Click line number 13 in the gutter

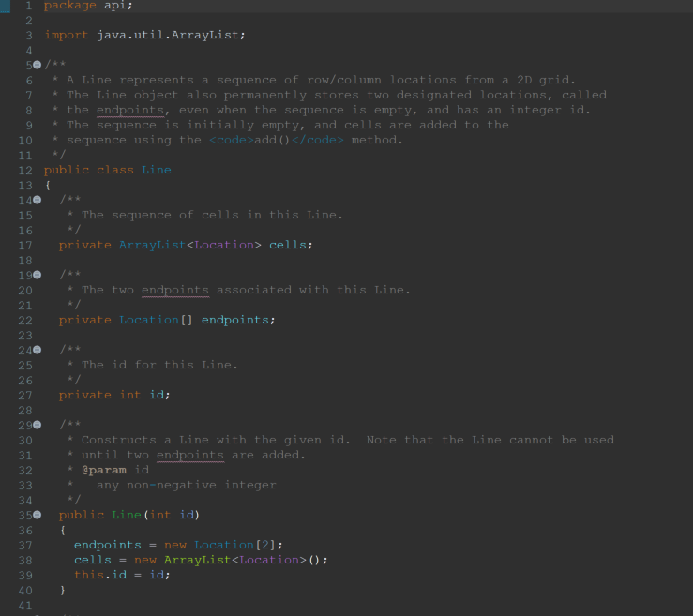tap(25, 186)
